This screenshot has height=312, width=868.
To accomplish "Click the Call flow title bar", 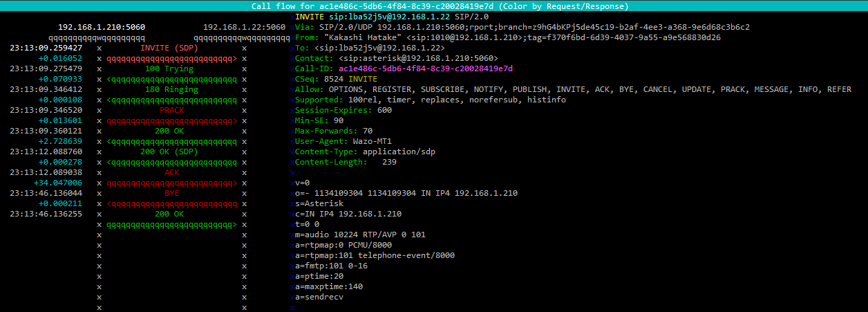I will point(434,6).
